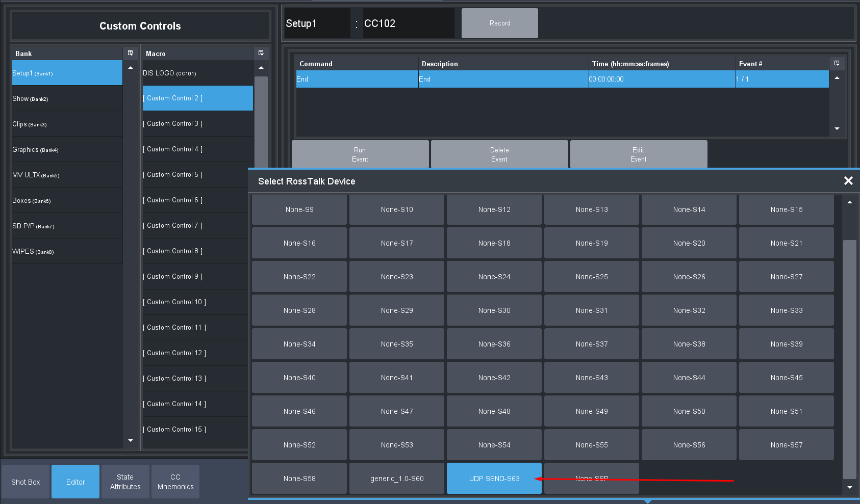The width and height of the screenshot is (860, 504).
Task: Open the CC Mnemonics tab
Action: pos(175,482)
